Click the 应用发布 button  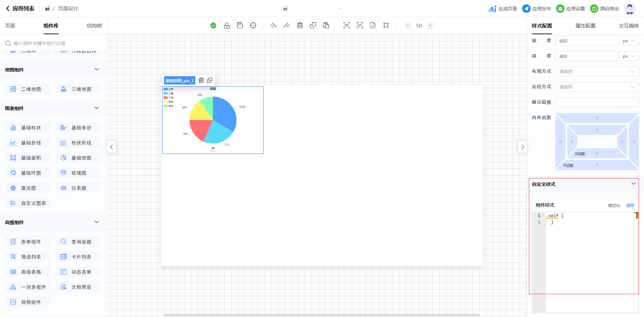pyautogui.click(x=537, y=9)
